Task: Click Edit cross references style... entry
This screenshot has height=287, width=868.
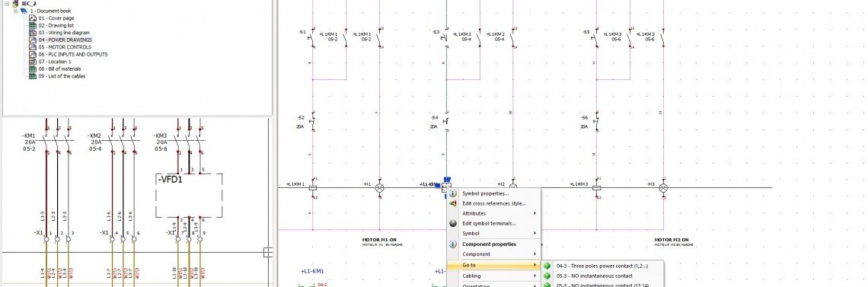Action: [x=494, y=203]
